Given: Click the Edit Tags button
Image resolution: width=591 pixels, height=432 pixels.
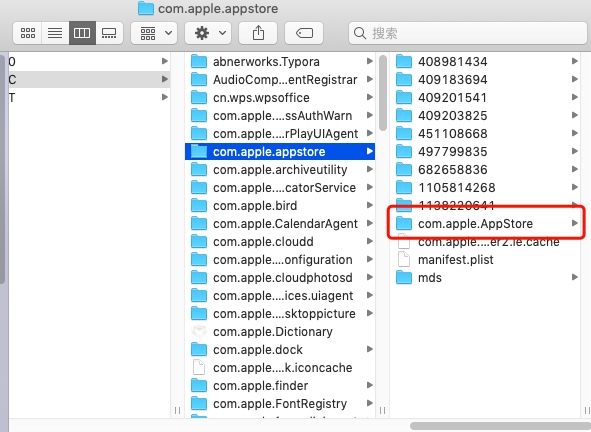Looking at the screenshot, I should 304,33.
